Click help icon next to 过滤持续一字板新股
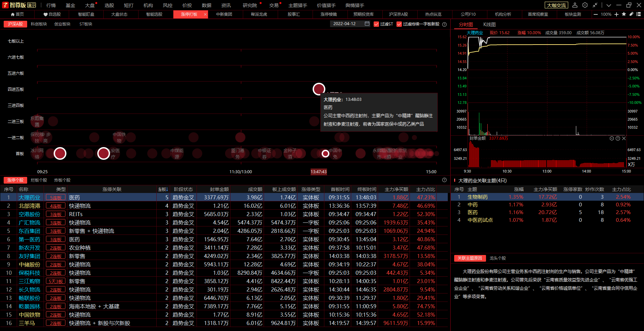This screenshot has width=644, height=331. [x=444, y=24]
